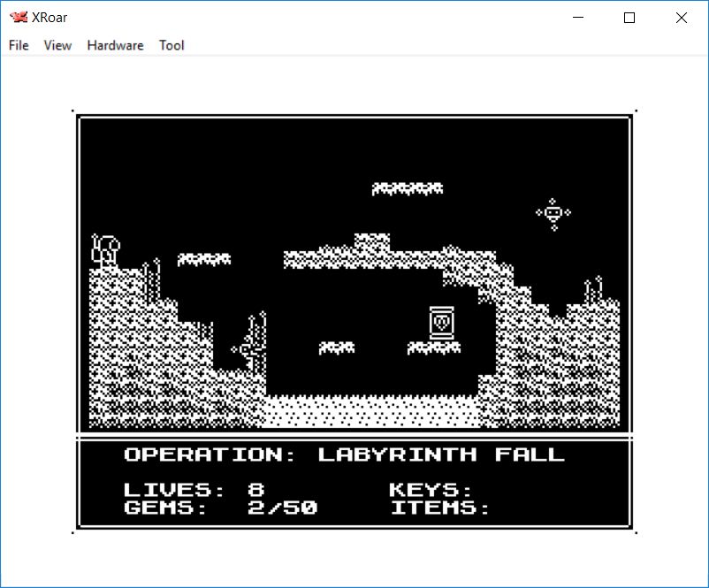Click the plant sprouts on the right cliff
Image resolution: width=709 pixels, height=588 pixels.
593,290
